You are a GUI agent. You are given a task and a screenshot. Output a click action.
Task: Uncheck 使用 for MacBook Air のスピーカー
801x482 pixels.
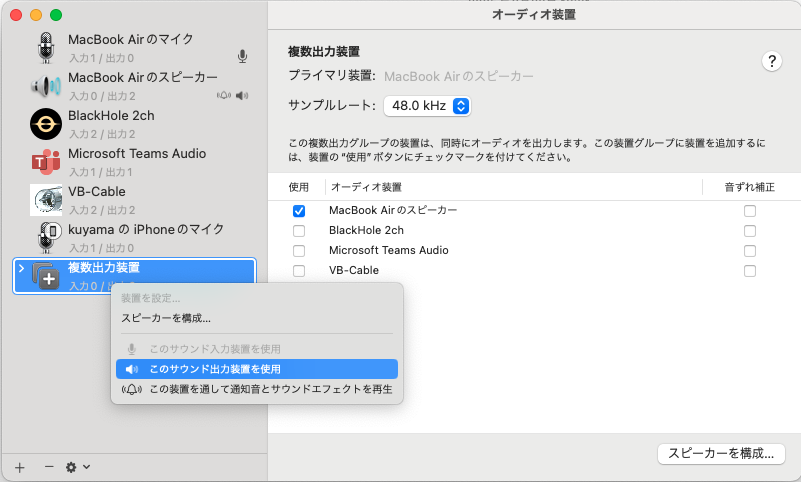click(299, 211)
